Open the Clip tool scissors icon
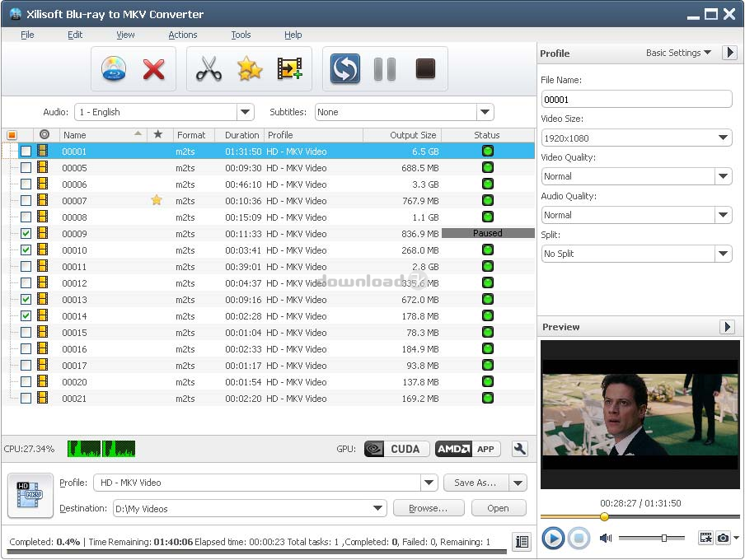Viewport: 745px width, 560px height. [x=209, y=69]
